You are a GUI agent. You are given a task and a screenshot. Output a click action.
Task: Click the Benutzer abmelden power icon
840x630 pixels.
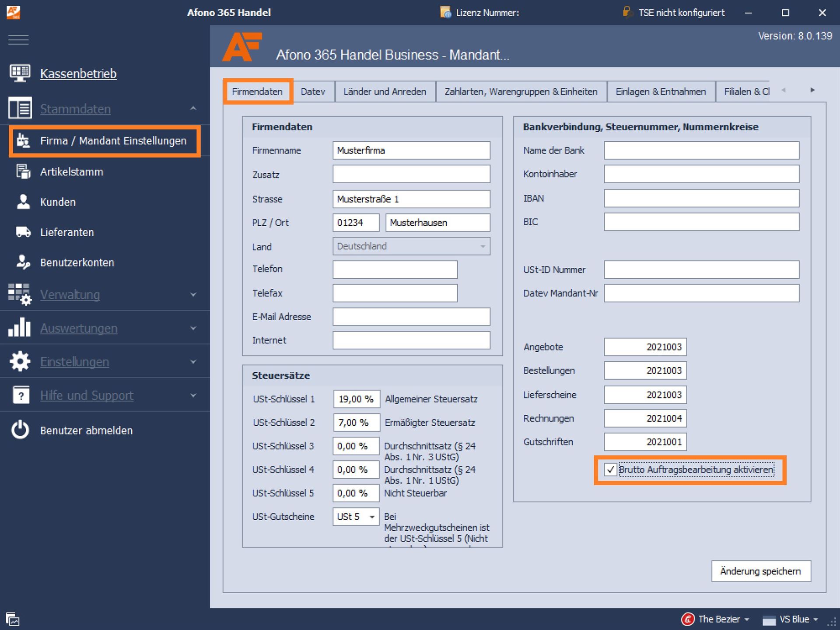(20, 430)
